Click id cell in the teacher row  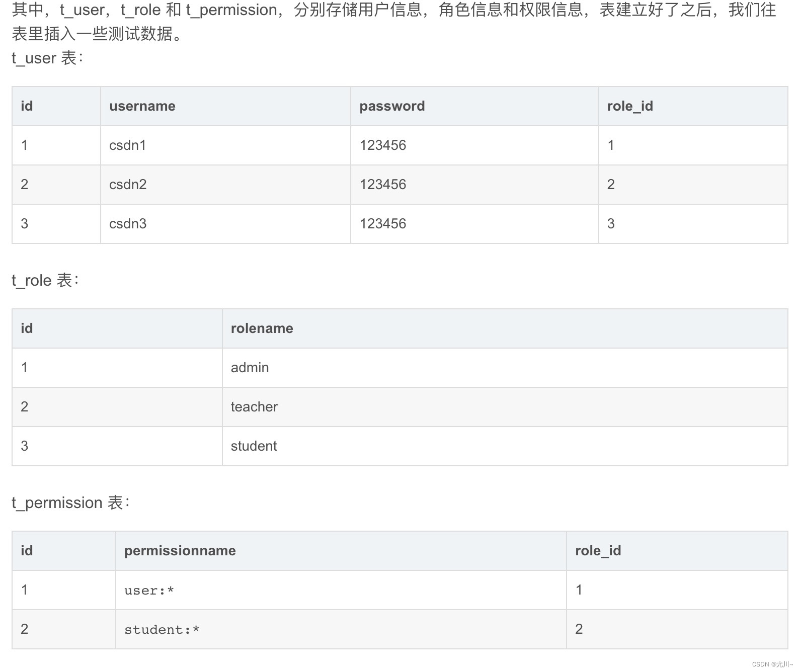pyautogui.click(x=117, y=407)
